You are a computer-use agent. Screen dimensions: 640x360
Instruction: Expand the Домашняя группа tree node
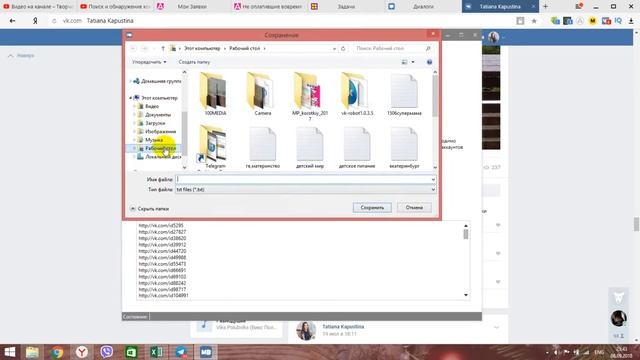pyautogui.click(x=131, y=81)
